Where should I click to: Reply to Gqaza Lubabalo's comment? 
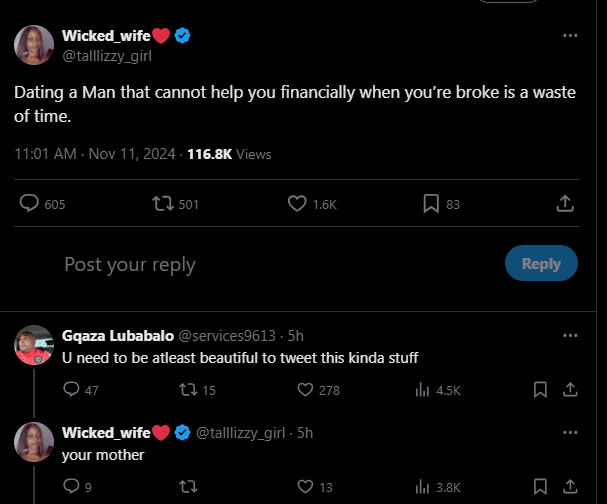pos(71,390)
